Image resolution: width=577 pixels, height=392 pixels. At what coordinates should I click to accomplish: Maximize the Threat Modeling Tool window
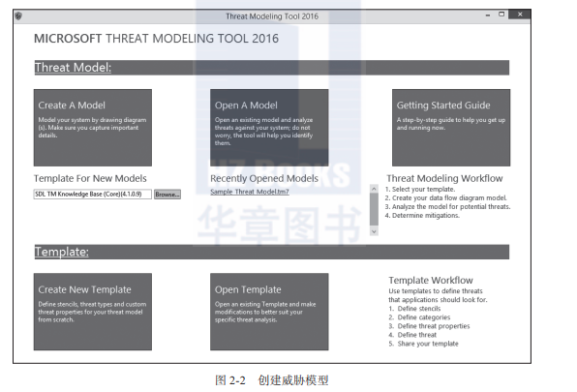[501, 15]
